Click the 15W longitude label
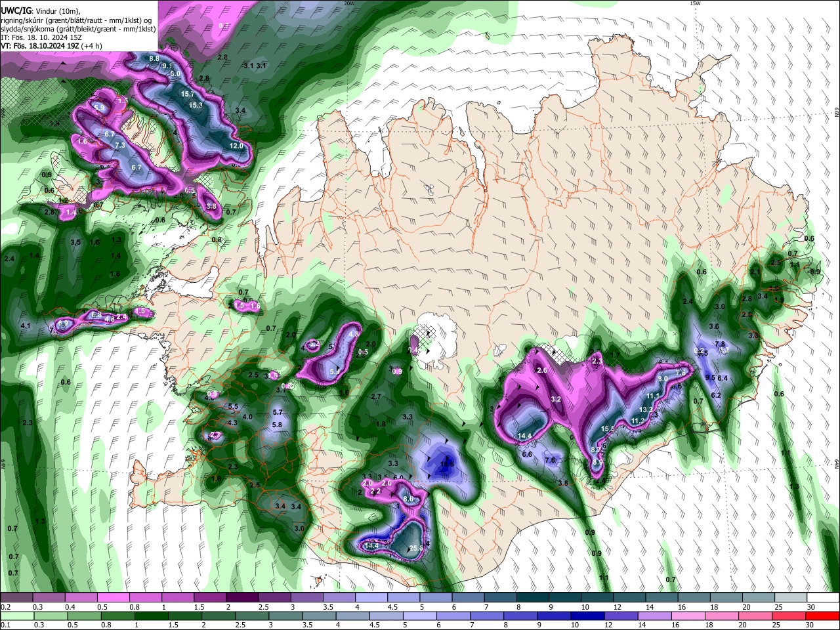840x630 pixels. coord(695,3)
